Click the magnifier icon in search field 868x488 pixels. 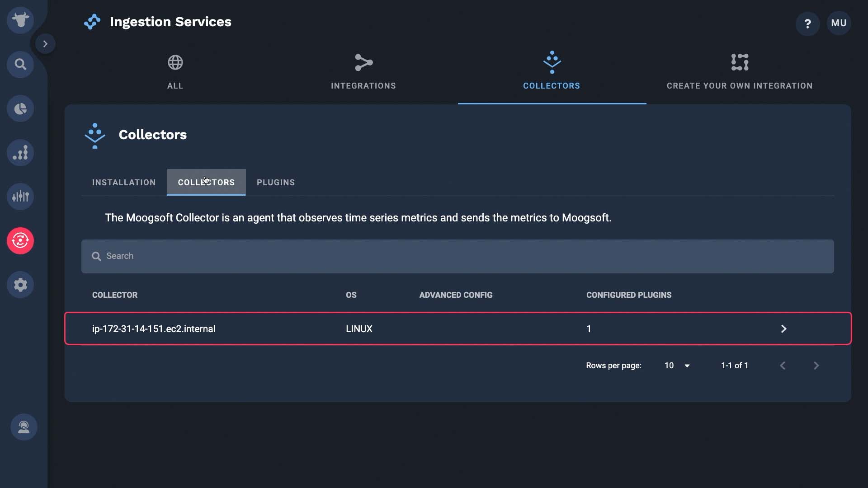pos(96,257)
